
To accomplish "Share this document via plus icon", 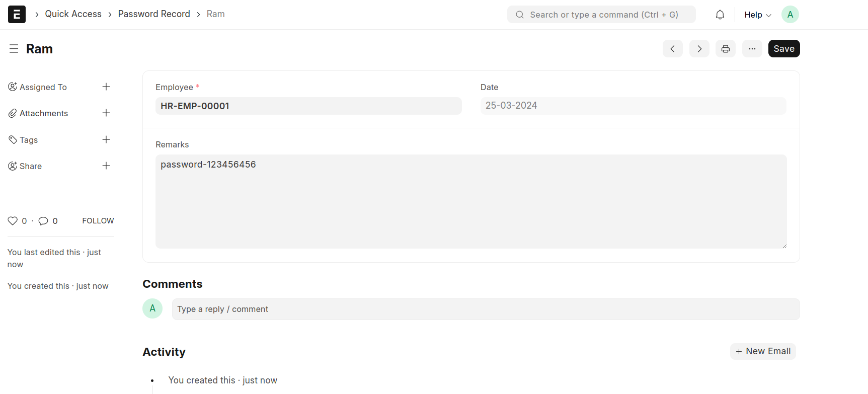I will point(106,166).
